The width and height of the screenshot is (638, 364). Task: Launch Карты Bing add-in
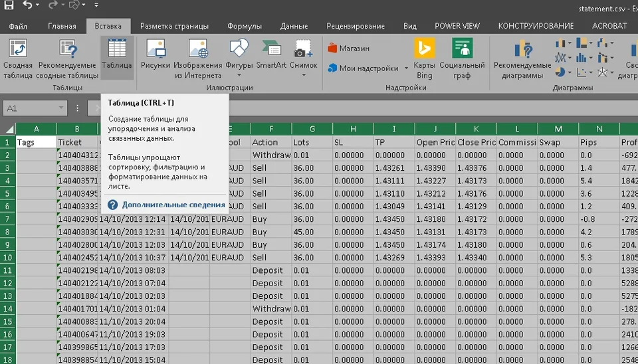click(x=425, y=59)
